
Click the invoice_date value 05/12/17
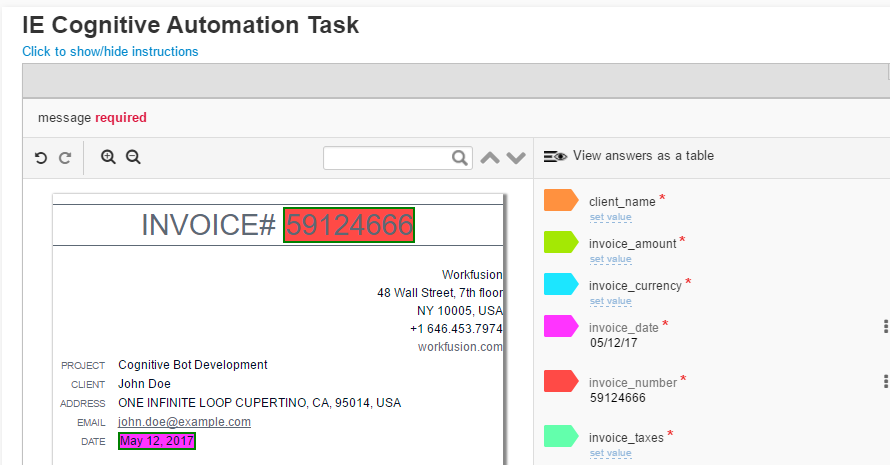pos(614,343)
